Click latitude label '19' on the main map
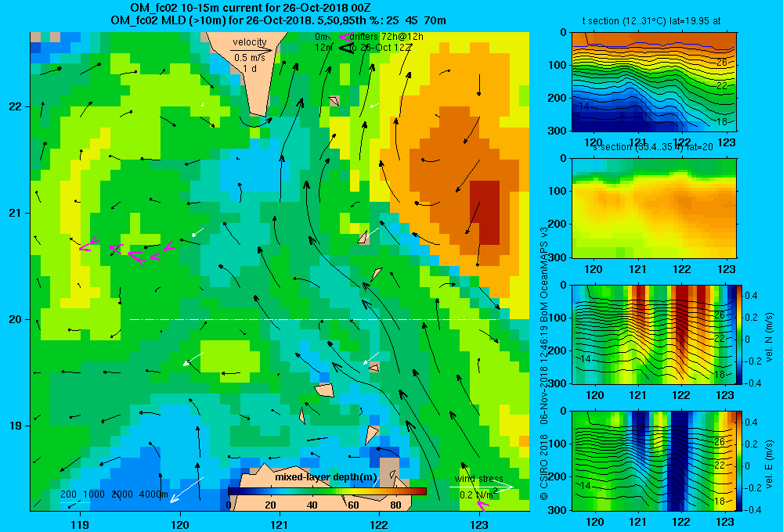The image size is (783, 532). tap(14, 426)
